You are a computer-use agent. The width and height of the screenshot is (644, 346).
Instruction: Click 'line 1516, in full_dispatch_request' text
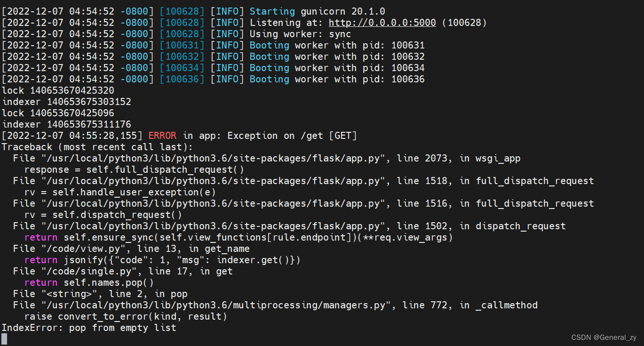tap(495, 203)
